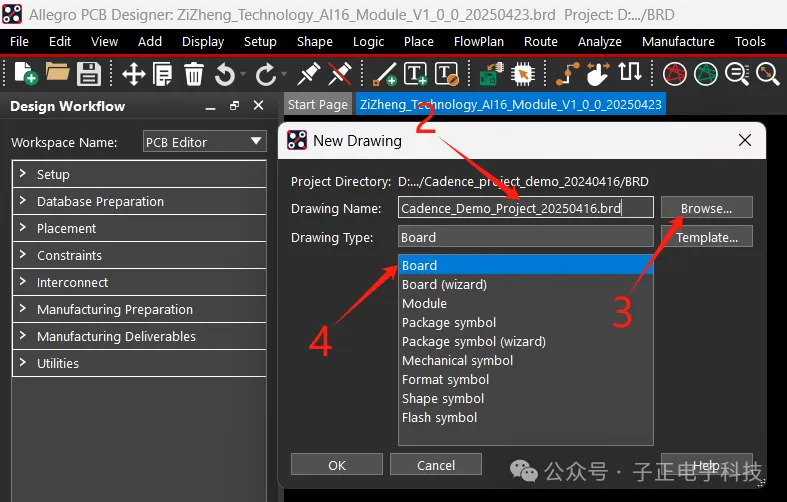Select the Slide hand tool icon
787x502 pixels.
(598, 74)
